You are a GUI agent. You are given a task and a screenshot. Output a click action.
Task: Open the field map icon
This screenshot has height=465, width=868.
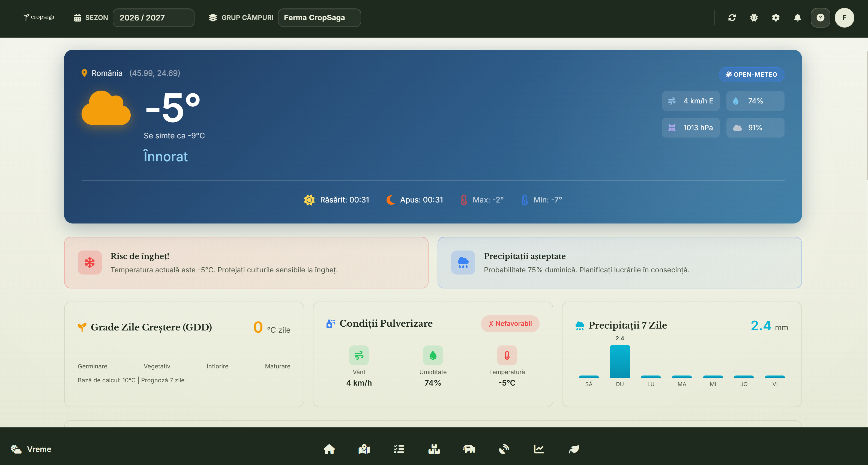(364, 449)
